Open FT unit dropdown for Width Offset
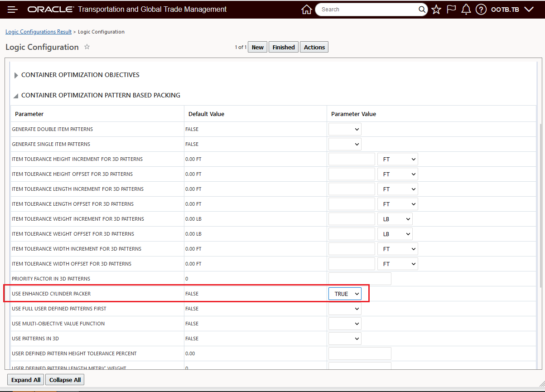545x392 pixels. coord(398,264)
